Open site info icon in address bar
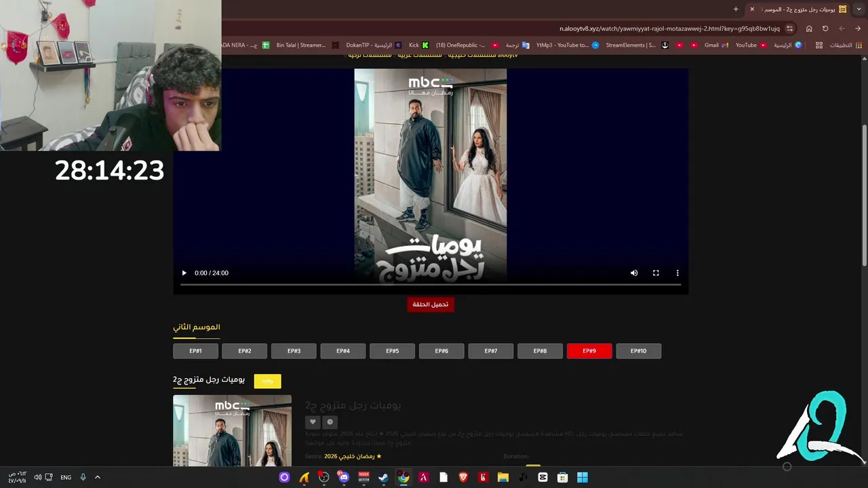The width and height of the screenshot is (868, 488). pyautogui.click(x=790, y=28)
